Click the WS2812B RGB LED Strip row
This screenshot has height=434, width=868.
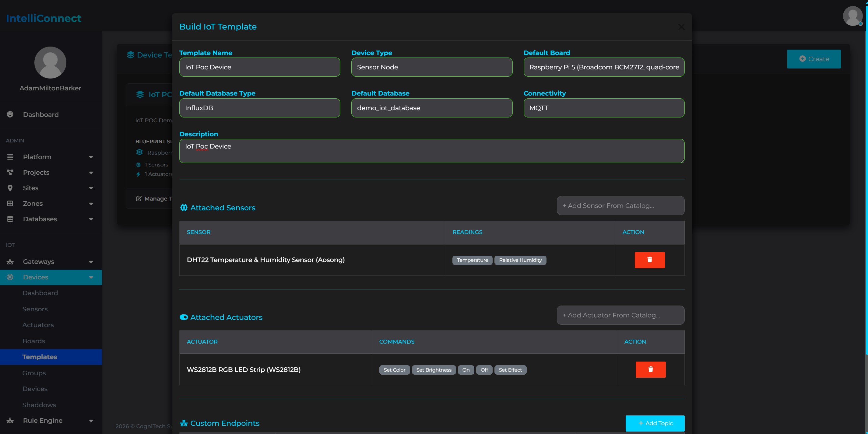tap(432, 370)
